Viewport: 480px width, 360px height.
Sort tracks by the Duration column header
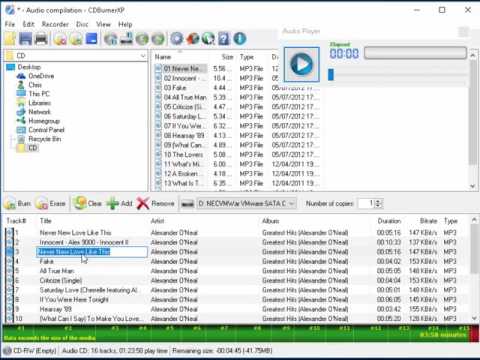click(x=389, y=221)
